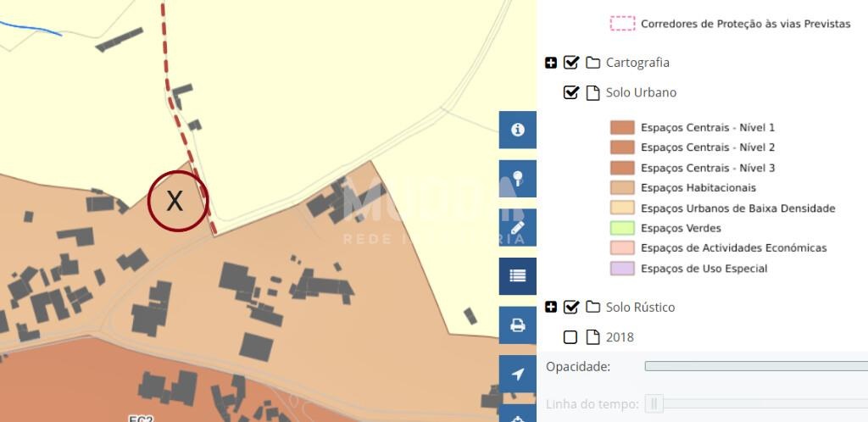868x422 pixels.
Task: Toggle the layers list panel button
Action: click(x=517, y=276)
